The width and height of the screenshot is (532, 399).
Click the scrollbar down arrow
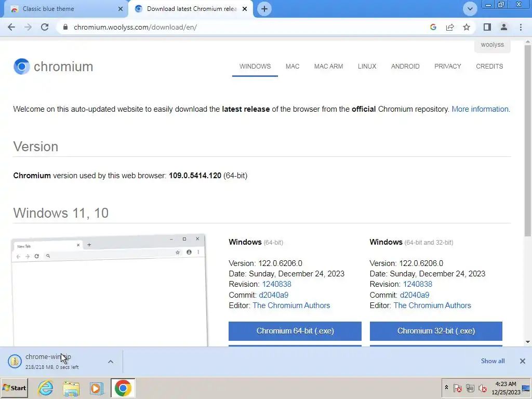tap(528, 342)
